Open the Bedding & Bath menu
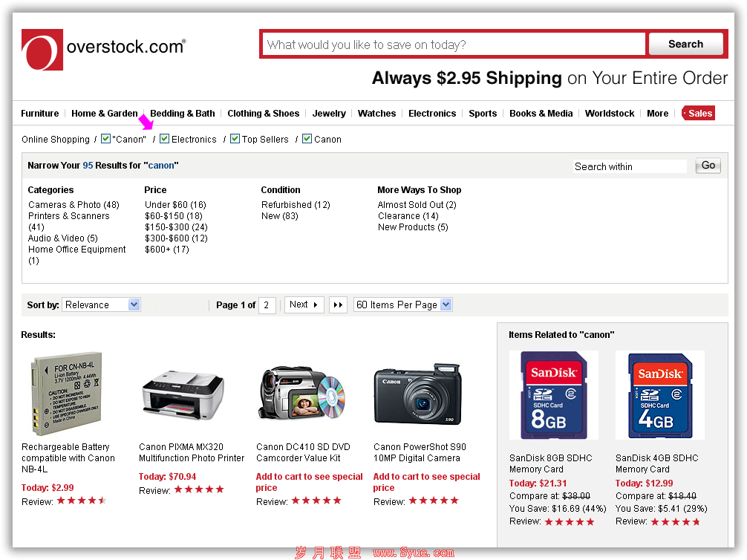The height and width of the screenshot is (560, 747). click(183, 114)
